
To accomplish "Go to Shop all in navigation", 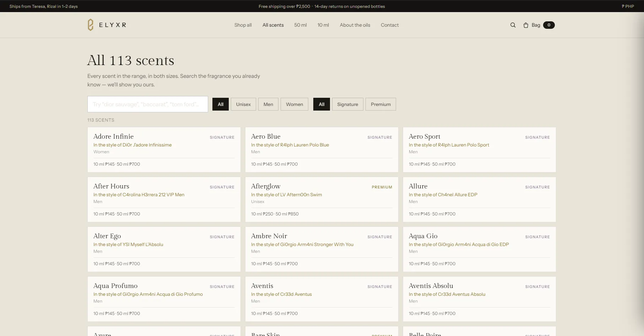I will pyautogui.click(x=243, y=25).
